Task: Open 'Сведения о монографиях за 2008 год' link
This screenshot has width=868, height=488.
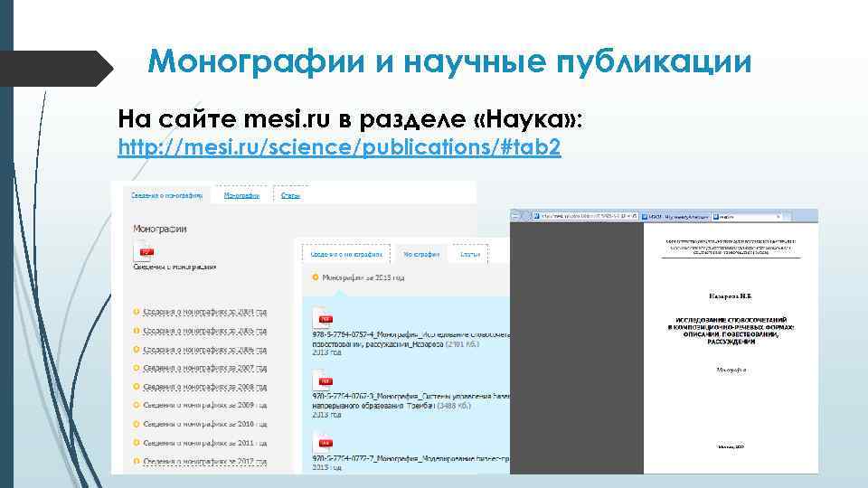Action: (x=205, y=387)
